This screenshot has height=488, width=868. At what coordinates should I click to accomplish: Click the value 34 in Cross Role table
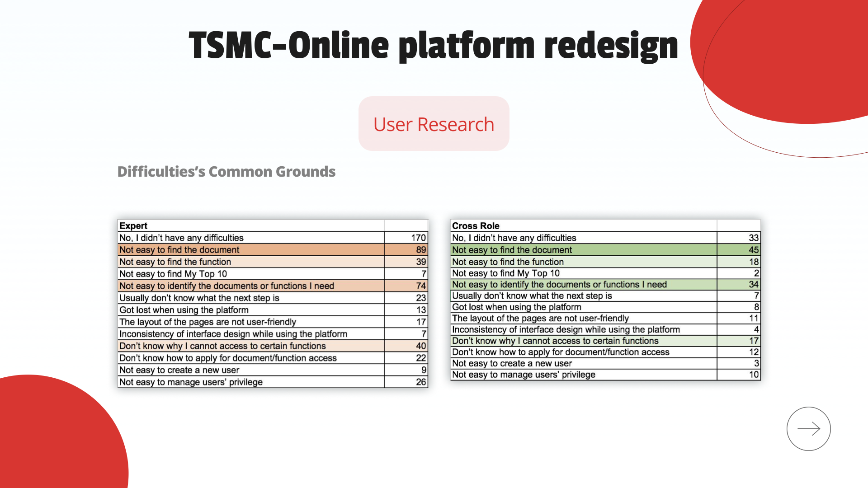(754, 284)
